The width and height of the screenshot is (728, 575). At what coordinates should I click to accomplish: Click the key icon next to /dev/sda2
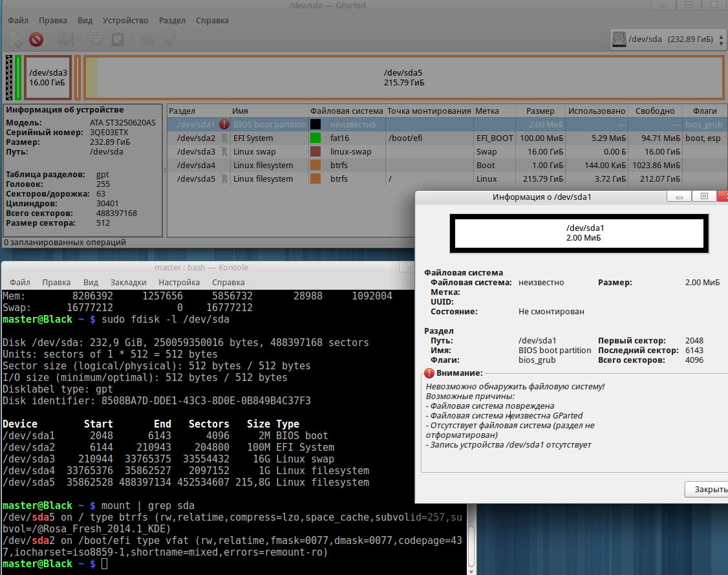click(224, 138)
